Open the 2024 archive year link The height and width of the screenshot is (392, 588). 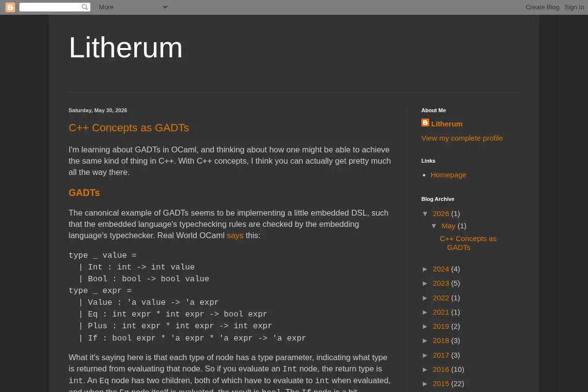(441, 269)
